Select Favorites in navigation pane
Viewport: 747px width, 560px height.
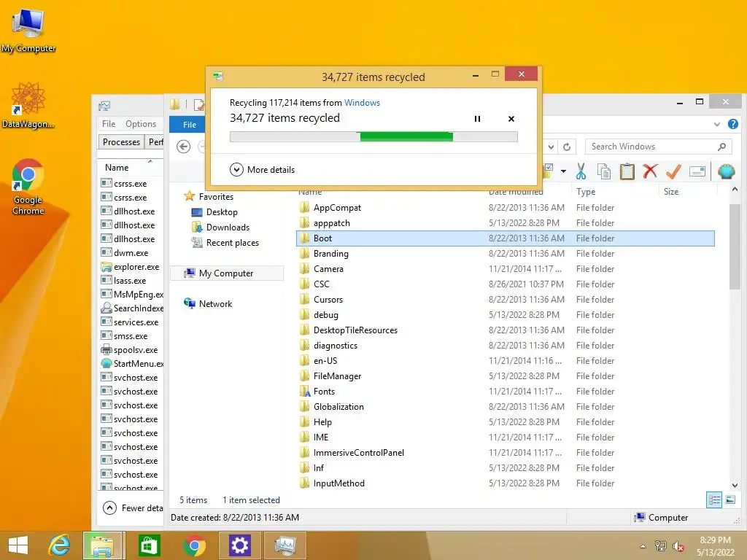coord(209,196)
